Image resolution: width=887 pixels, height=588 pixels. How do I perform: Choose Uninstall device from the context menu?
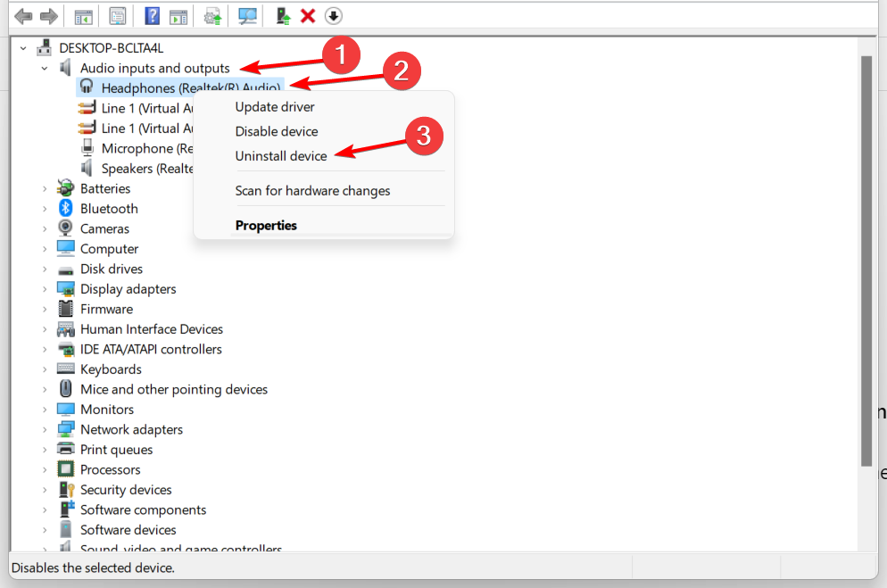coord(281,156)
